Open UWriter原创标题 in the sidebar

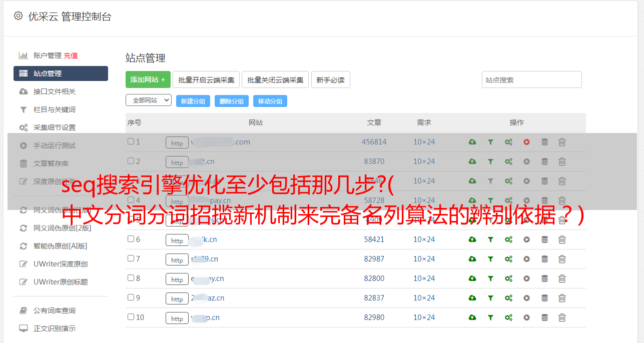[x=61, y=282]
